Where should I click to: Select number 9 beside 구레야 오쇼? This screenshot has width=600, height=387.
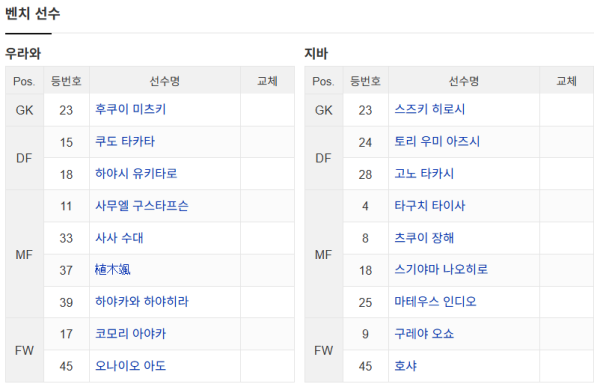365,334
